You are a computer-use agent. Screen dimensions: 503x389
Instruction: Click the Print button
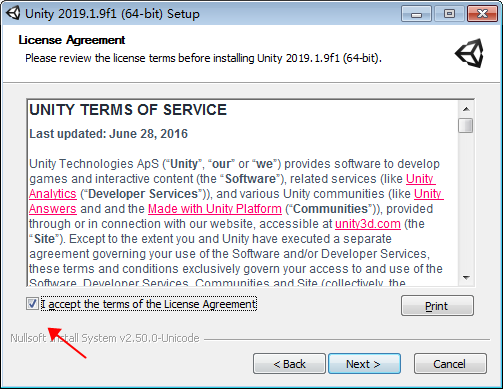click(x=437, y=306)
